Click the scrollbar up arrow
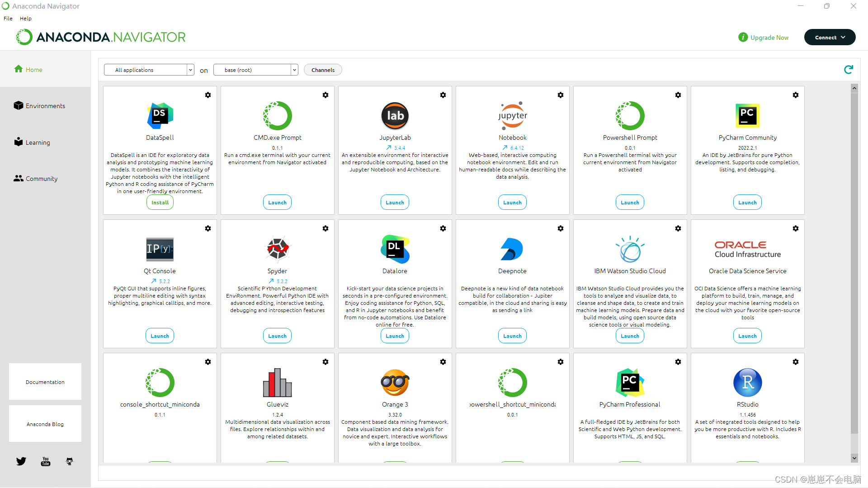The height and width of the screenshot is (488, 868). pos(854,88)
